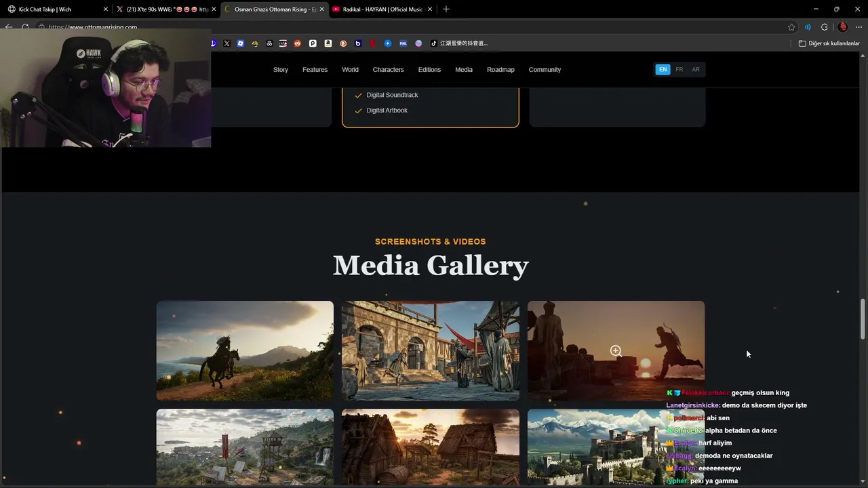Switch to the Kick Chat Takip tab

(57, 9)
